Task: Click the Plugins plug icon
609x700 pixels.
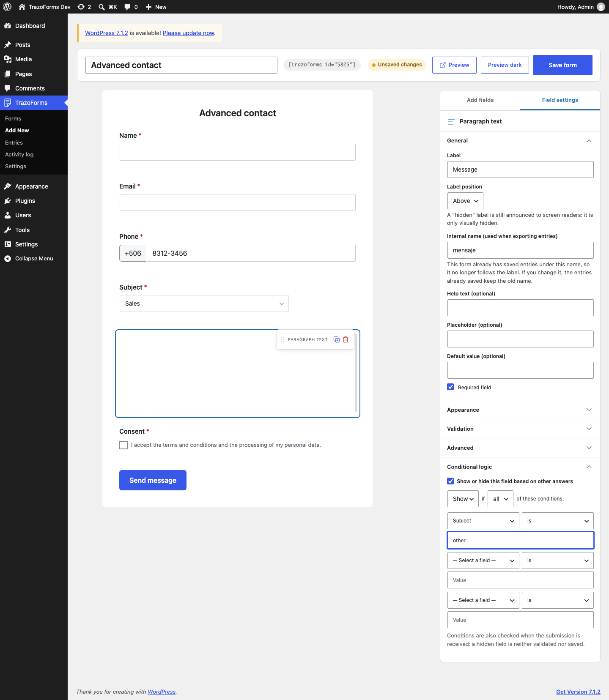Action: (x=8, y=201)
